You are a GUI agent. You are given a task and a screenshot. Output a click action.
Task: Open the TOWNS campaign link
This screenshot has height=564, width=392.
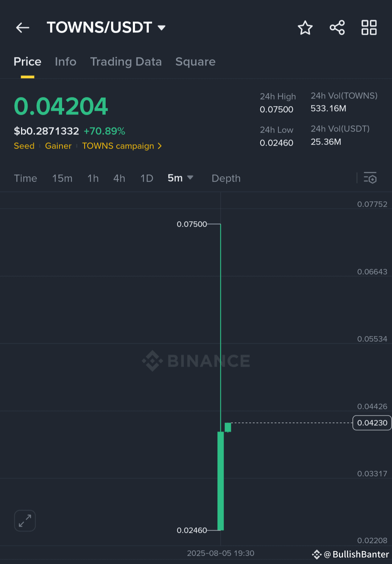pyautogui.click(x=118, y=146)
